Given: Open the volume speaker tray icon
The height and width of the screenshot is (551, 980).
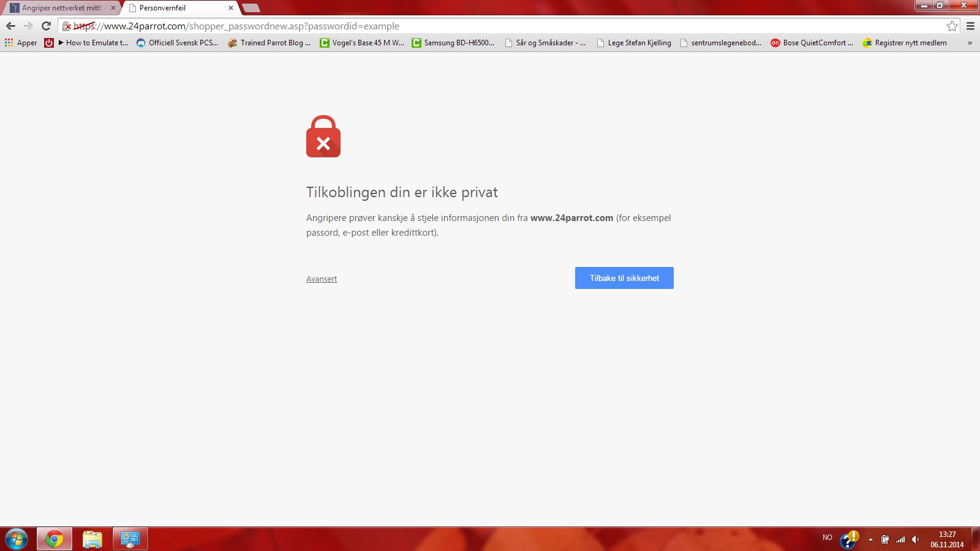Looking at the screenshot, I should (x=915, y=539).
